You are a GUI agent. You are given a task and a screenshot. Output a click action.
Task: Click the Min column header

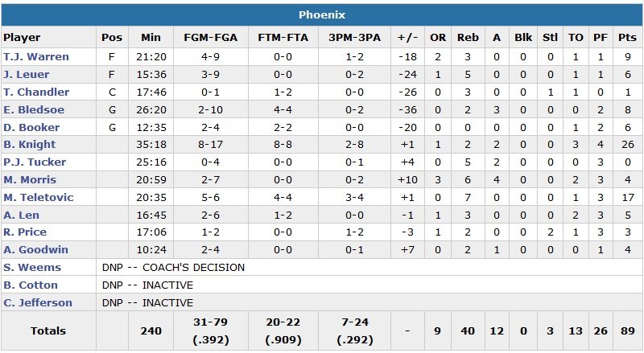[x=151, y=38]
